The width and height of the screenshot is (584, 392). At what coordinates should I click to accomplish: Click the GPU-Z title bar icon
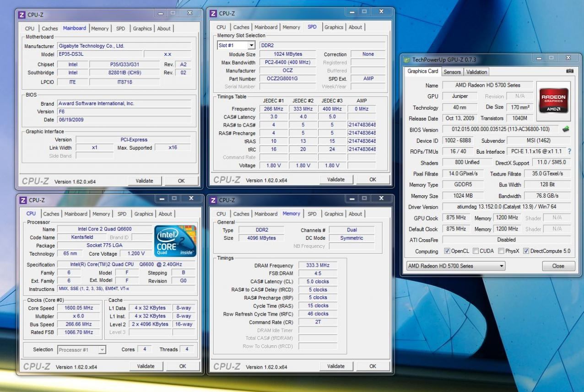coord(407,59)
